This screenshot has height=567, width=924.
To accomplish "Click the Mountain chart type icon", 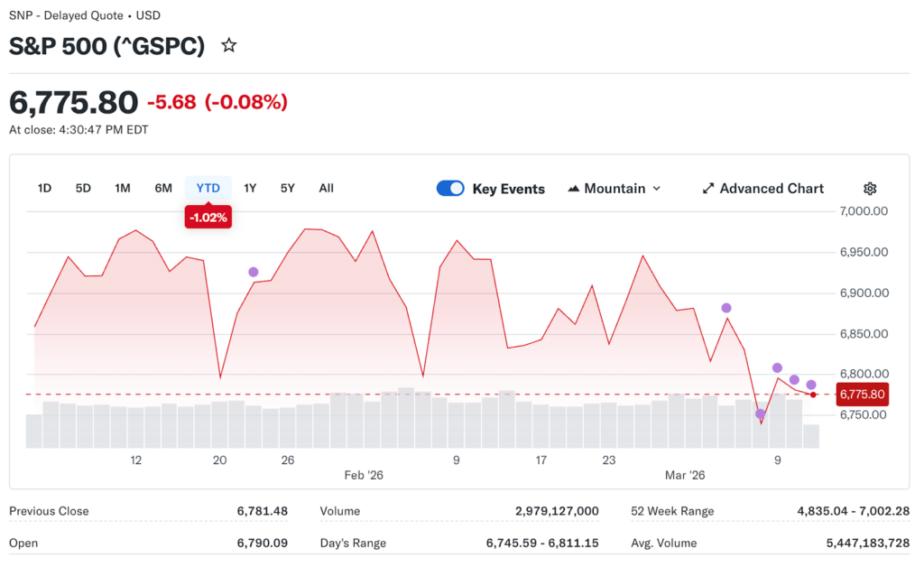I will coord(574,189).
